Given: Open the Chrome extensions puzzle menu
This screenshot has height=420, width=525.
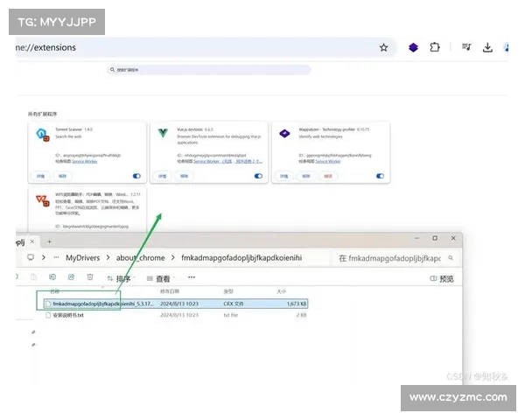Looking at the screenshot, I should (x=434, y=47).
